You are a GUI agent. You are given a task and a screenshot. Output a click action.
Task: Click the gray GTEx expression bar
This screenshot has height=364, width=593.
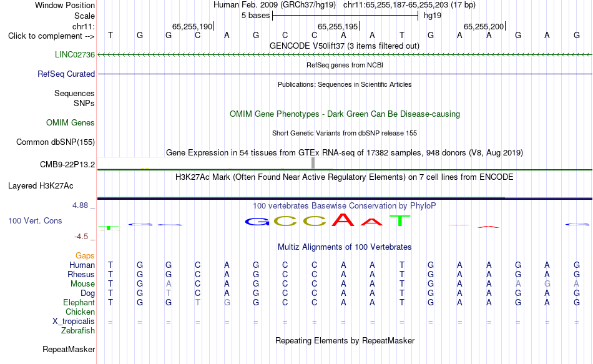pyautogui.click(x=313, y=163)
